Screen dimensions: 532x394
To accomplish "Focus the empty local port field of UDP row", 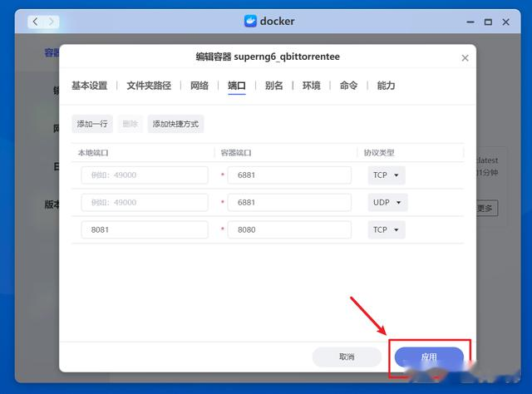I will (x=145, y=203).
